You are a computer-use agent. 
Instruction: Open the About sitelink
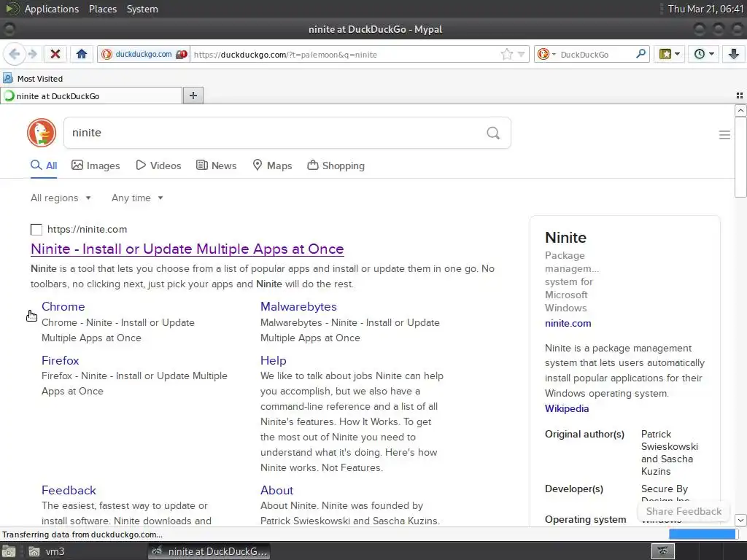tap(276, 491)
